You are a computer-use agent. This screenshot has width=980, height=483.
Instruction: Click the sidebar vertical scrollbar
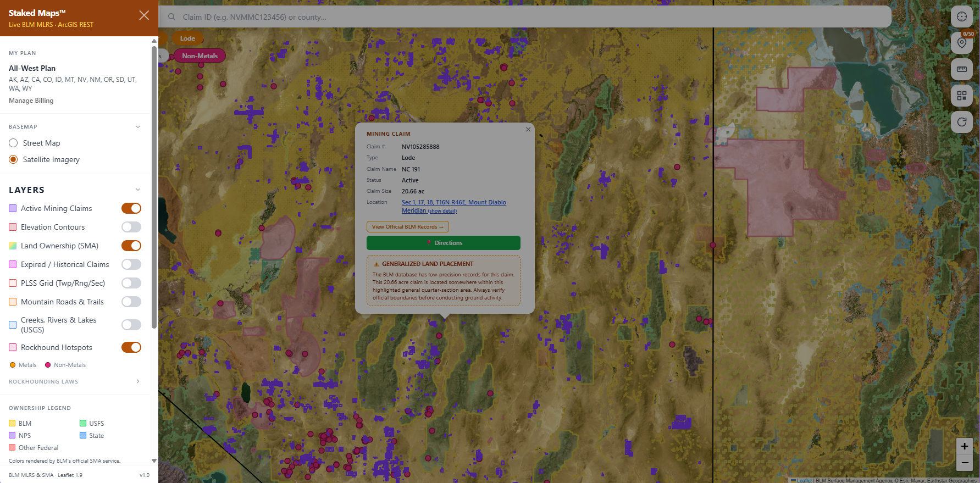coord(154,187)
